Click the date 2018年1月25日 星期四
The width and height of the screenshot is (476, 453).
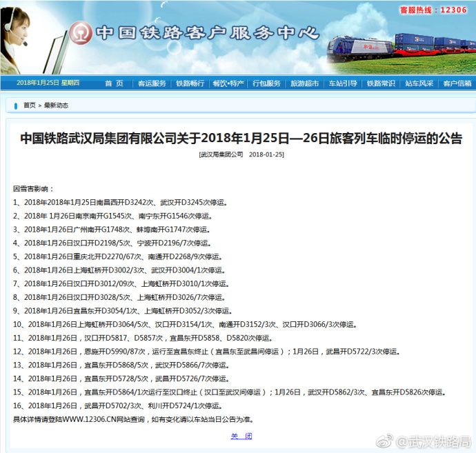48,83
